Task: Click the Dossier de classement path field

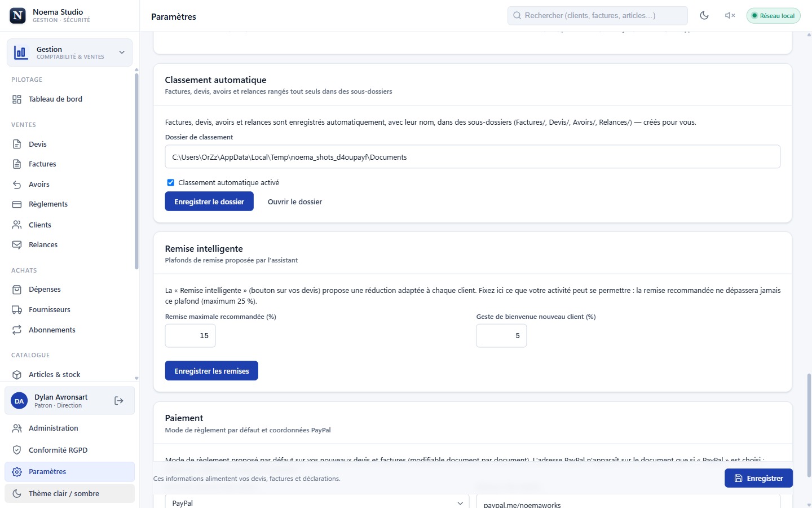Action: (x=473, y=157)
